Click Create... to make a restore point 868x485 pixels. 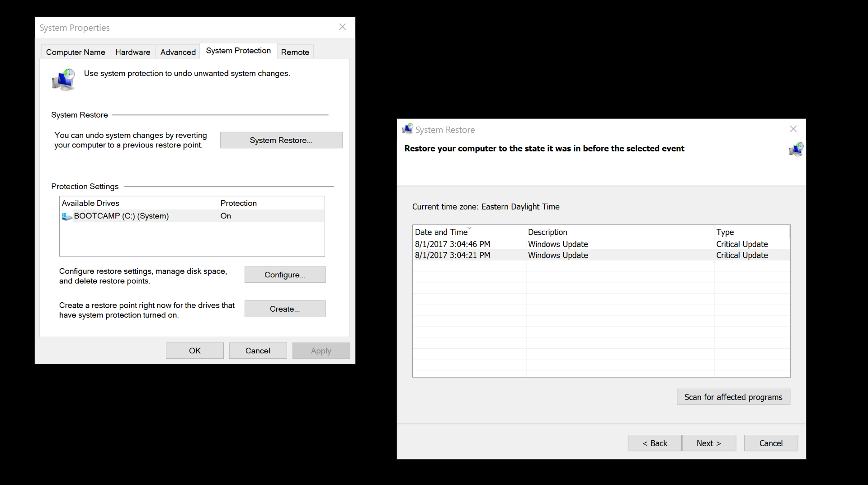285,309
